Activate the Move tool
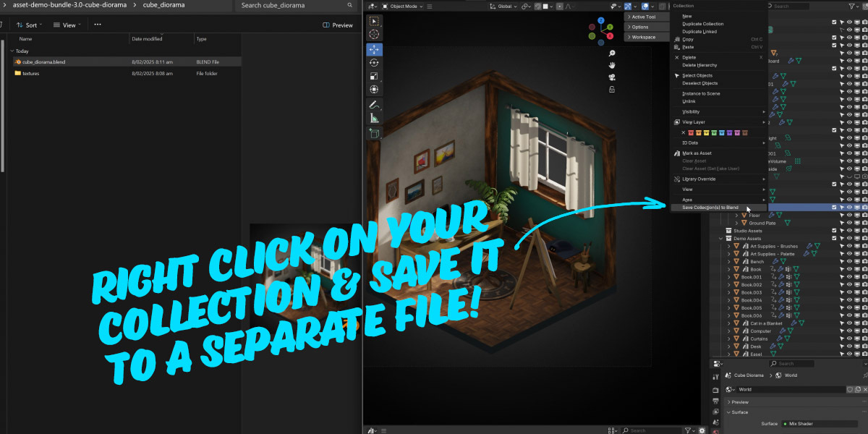 point(374,50)
